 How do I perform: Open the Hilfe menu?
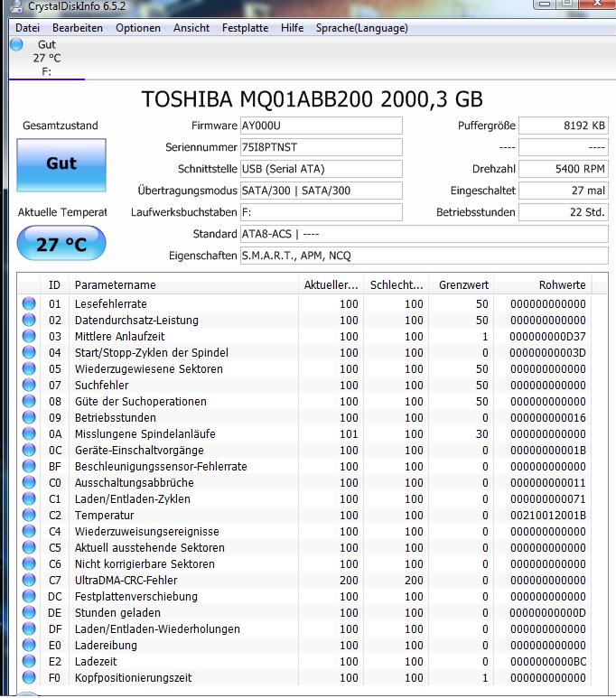[x=292, y=28]
